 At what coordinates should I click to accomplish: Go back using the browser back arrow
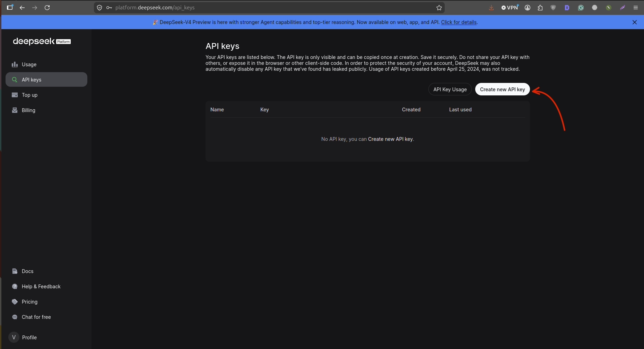(22, 8)
